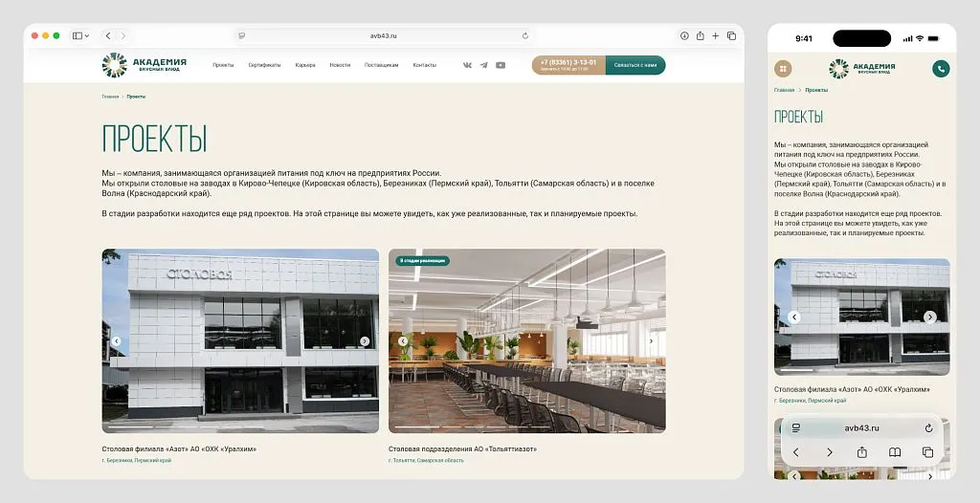Open tab overview in desktop Safari toolbar

click(x=731, y=35)
